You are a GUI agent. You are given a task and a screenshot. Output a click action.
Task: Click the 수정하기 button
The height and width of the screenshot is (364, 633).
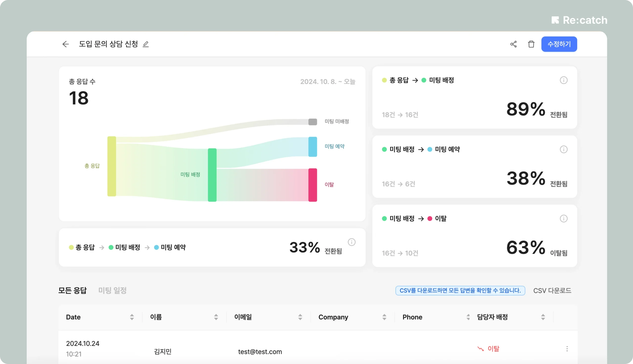(x=559, y=44)
